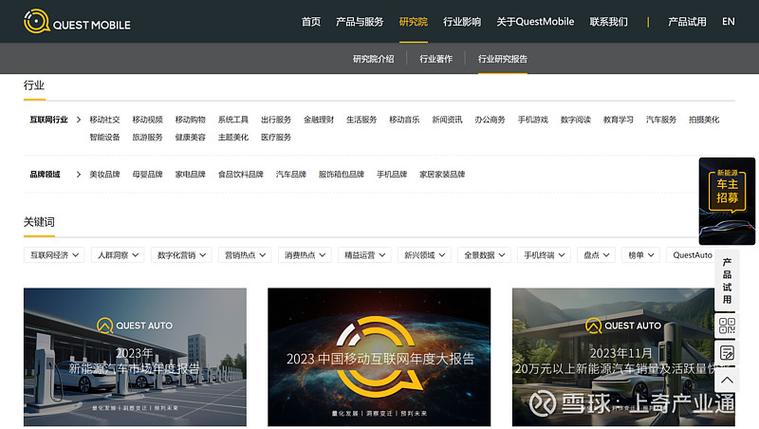Open 关于QuestMobile menu item

tap(535, 22)
